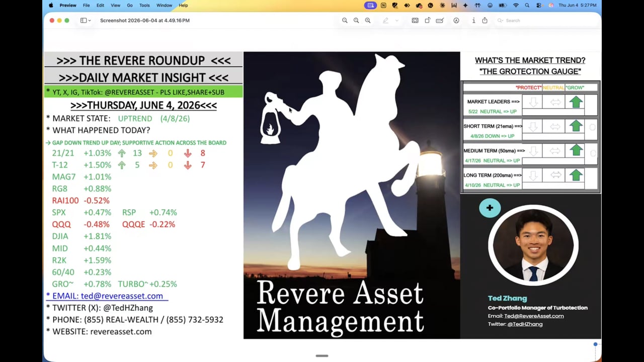This screenshot has width=644, height=362.
Task: Open the Tools menu
Action: click(x=144, y=5)
